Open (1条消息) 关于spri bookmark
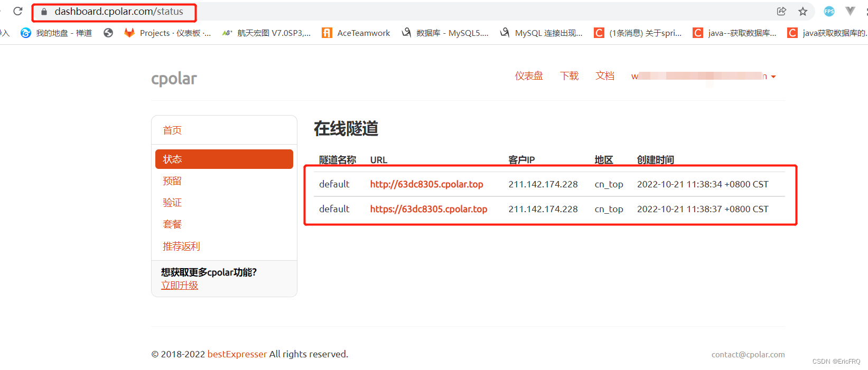This screenshot has height=370, width=868. 638,33
